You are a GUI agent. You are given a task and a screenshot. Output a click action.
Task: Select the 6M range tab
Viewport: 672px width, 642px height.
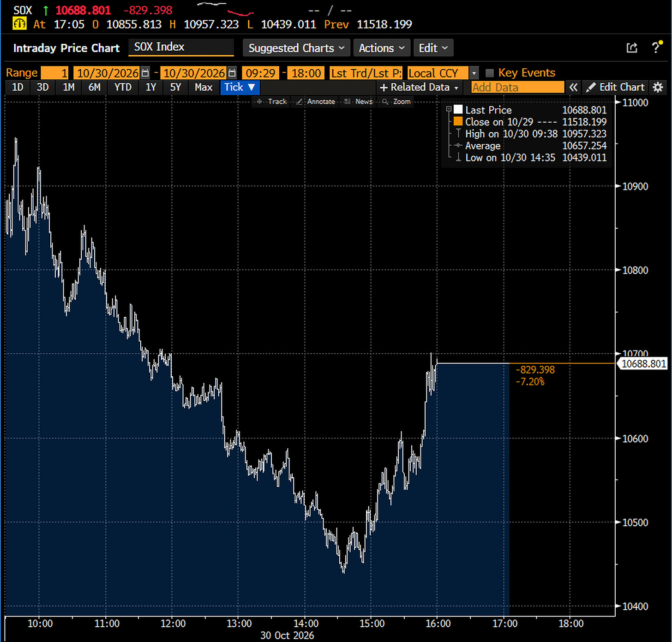pos(94,87)
